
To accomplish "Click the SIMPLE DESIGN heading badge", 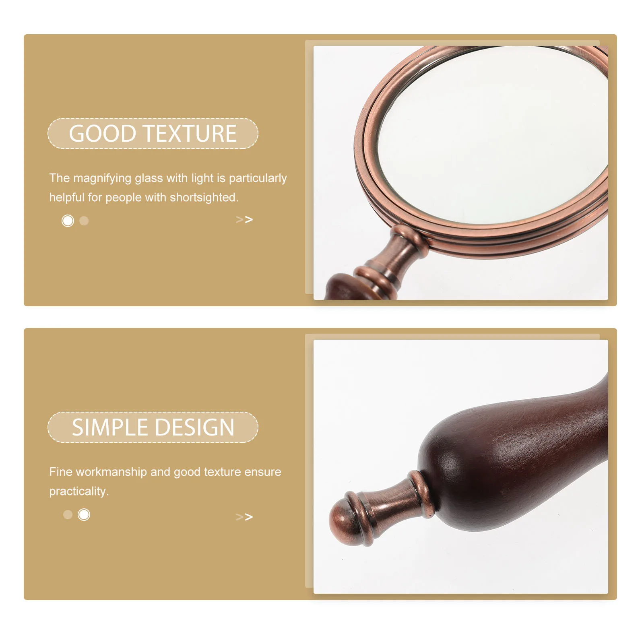I will (153, 427).
